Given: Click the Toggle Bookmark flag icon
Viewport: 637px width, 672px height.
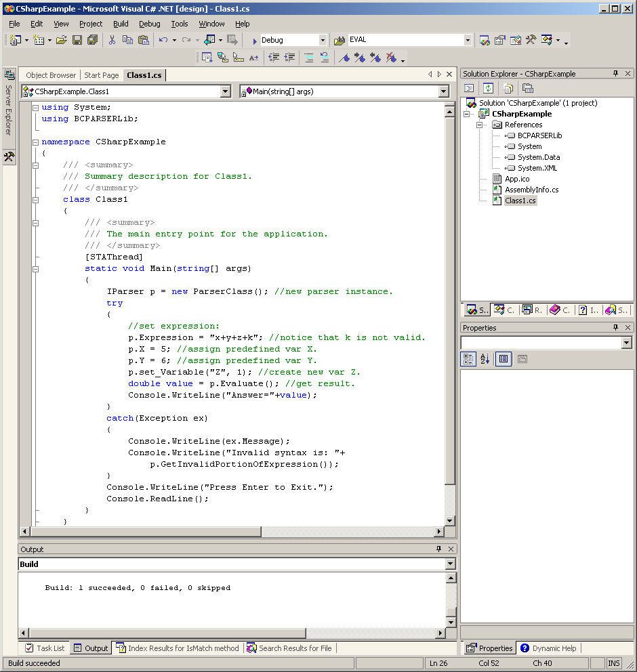Looking at the screenshot, I should pyautogui.click(x=345, y=58).
